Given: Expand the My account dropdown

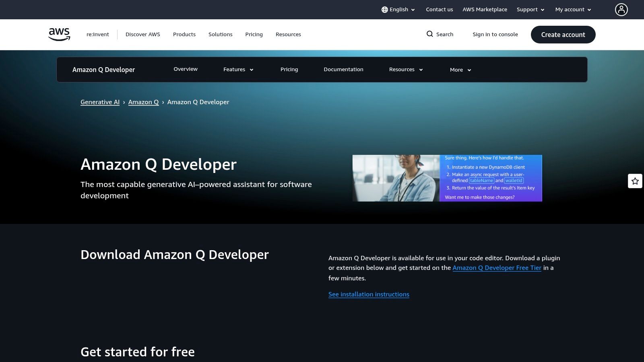Looking at the screenshot, I should 572,9.
